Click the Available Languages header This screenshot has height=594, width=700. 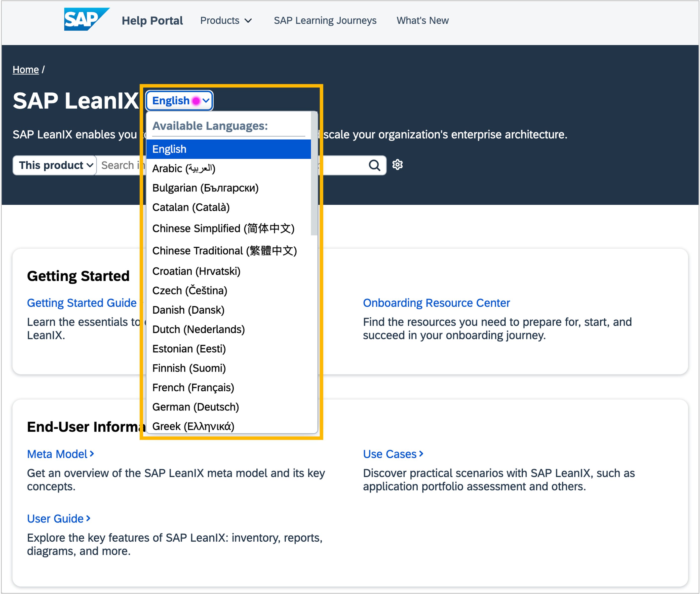tap(210, 126)
